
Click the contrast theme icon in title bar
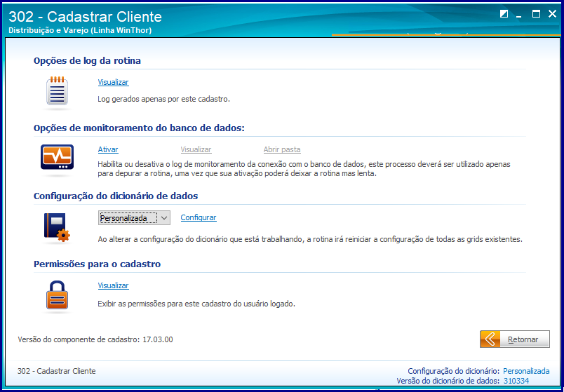504,14
